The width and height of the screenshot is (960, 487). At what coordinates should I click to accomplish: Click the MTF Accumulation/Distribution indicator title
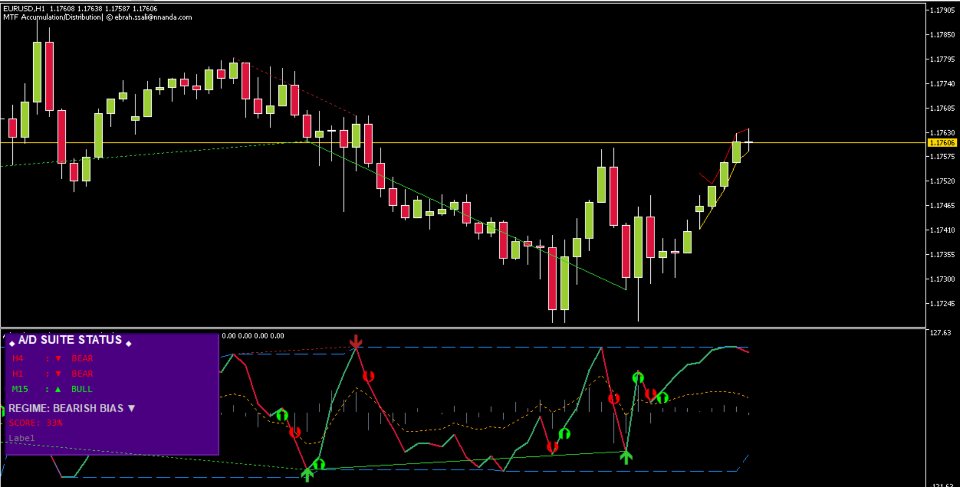click(x=52, y=17)
